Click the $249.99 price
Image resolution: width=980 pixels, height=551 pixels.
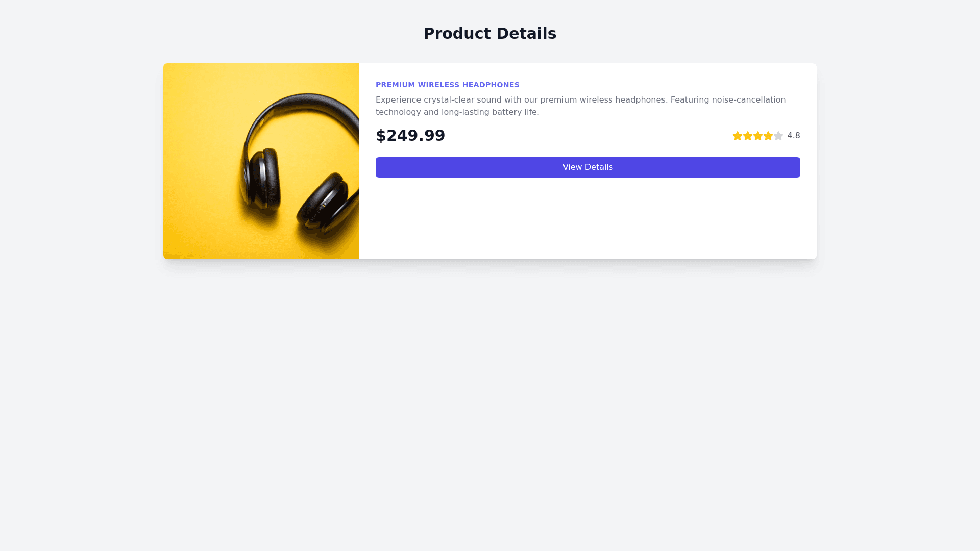point(410,136)
